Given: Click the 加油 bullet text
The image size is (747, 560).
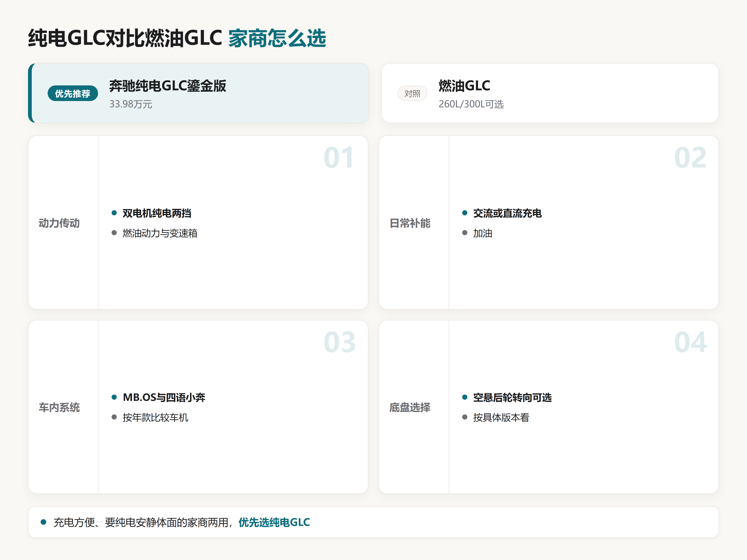Looking at the screenshot, I should 483,233.
